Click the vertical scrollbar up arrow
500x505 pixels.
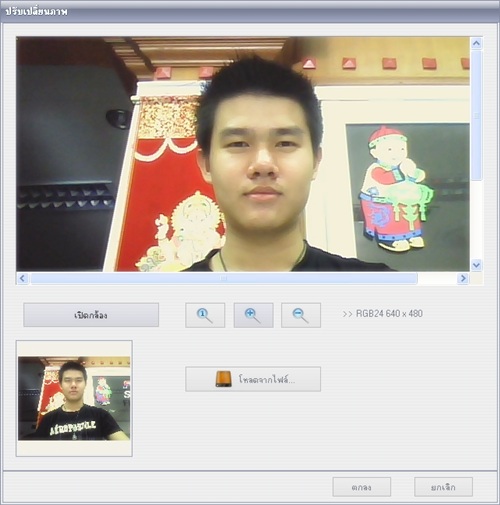pyautogui.click(x=476, y=43)
